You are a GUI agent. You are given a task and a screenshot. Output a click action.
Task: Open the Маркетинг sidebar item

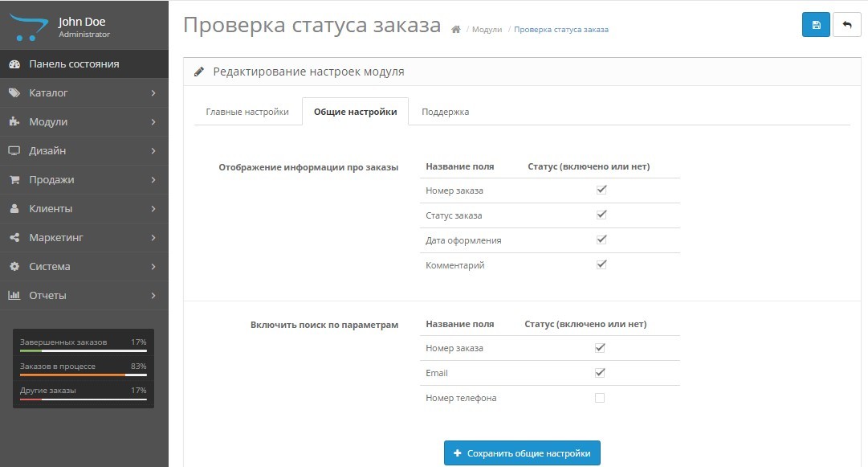point(84,238)
